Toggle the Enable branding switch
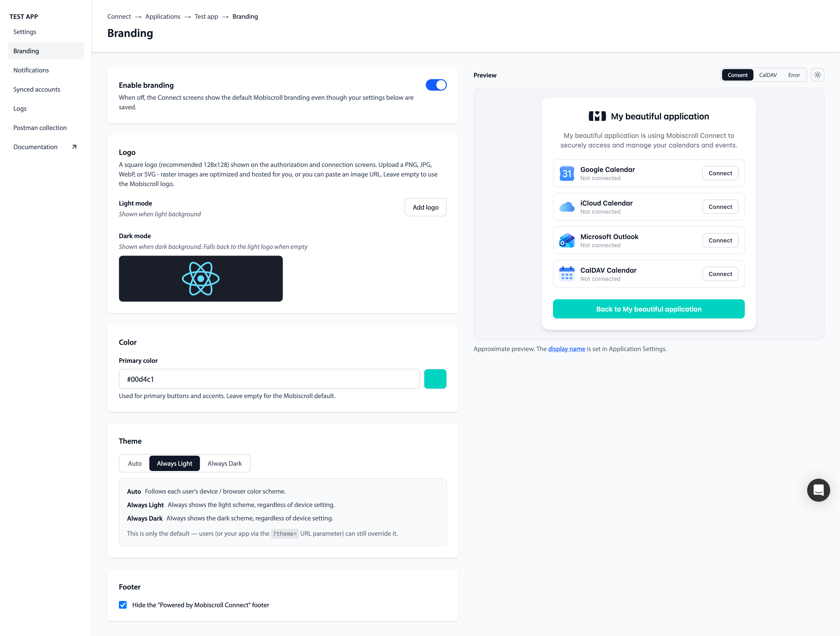Screen dimensions: 840x636 pos(436,85)
